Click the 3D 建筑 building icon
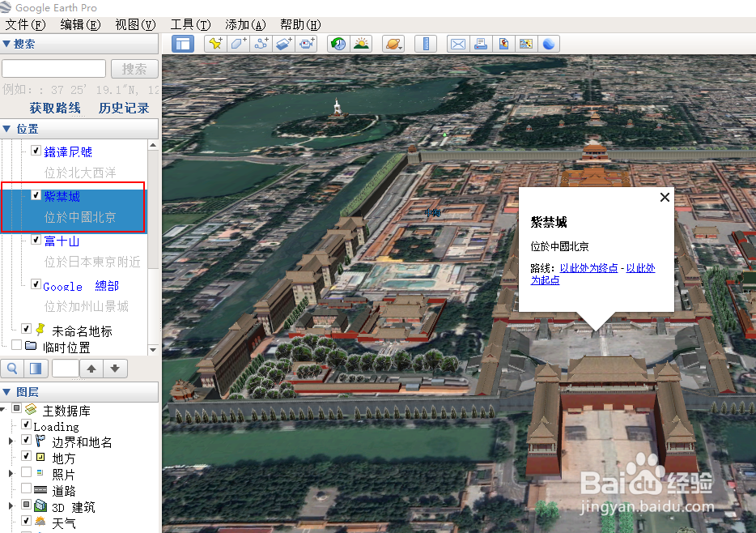The width and height of the screenshot is (756, 533). point(41,505)
